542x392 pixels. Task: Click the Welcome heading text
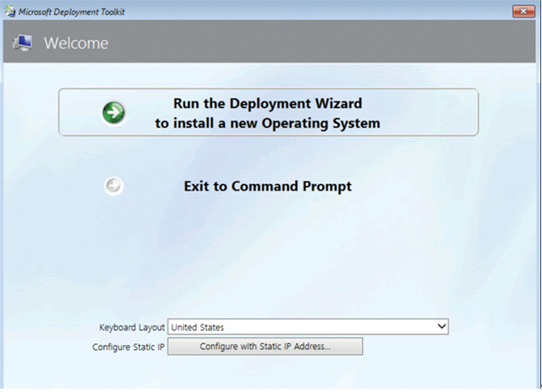point(76,43)
